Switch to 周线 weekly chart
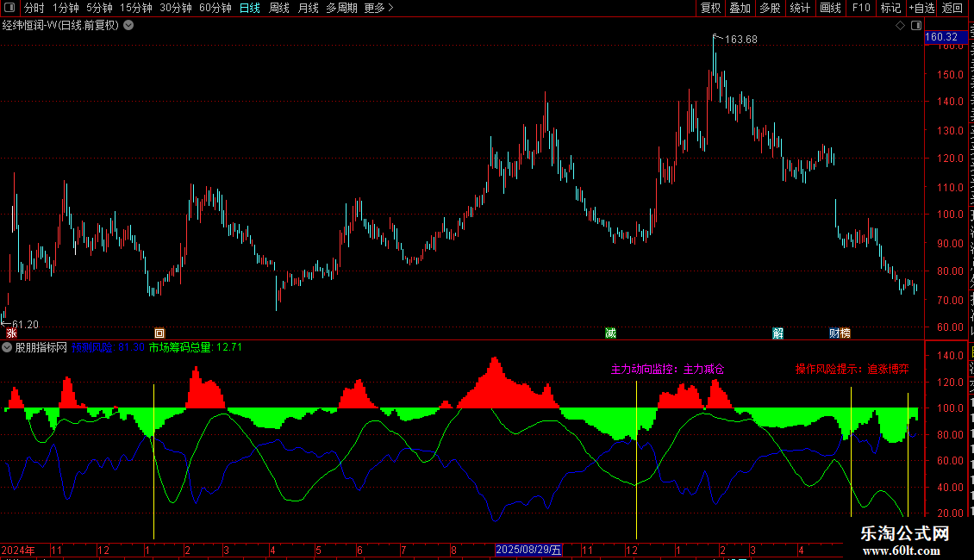Image resolution: width=974 pixels, height=560 pixels. [279, 8]
